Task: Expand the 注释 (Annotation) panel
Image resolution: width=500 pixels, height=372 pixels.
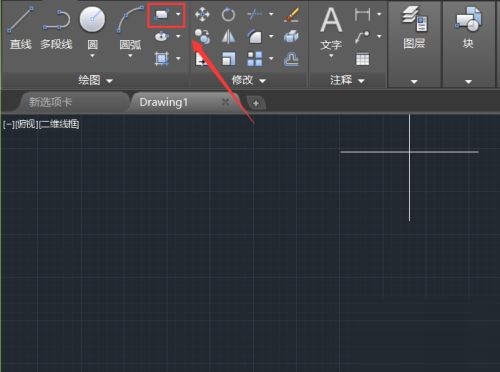Action: (x=347, y=80)
